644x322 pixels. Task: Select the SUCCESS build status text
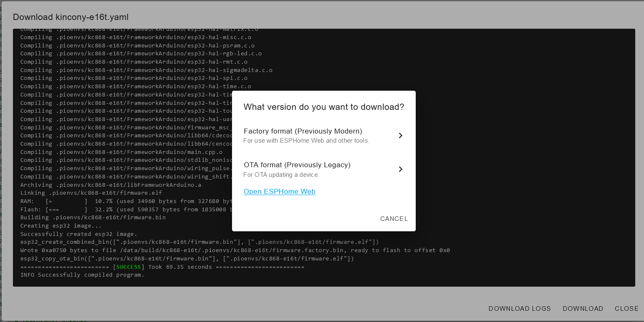128,267
